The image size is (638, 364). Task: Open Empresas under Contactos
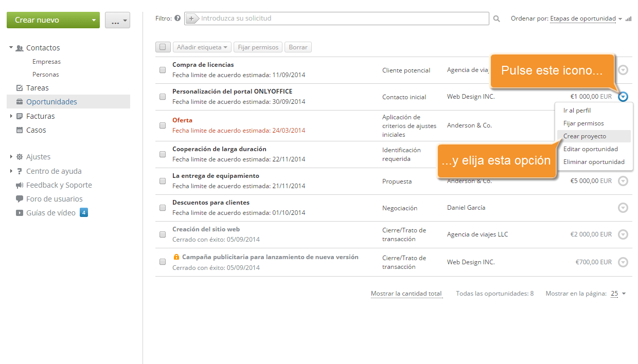click(x=46, y=62)
